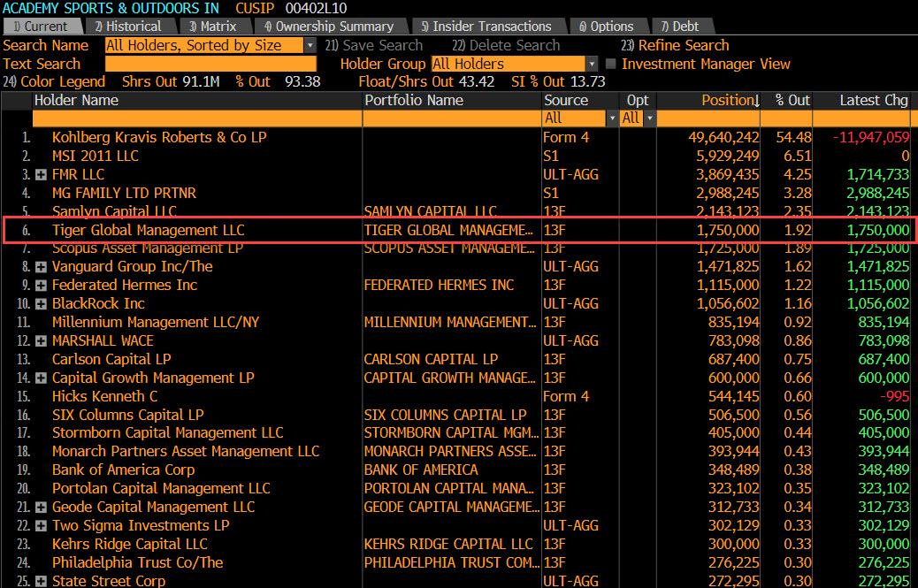Select holder Kohlberg Kravis Roberts & Co LP
The height and width of the screenshot is (588, 918).
click(x=159, y=137)
